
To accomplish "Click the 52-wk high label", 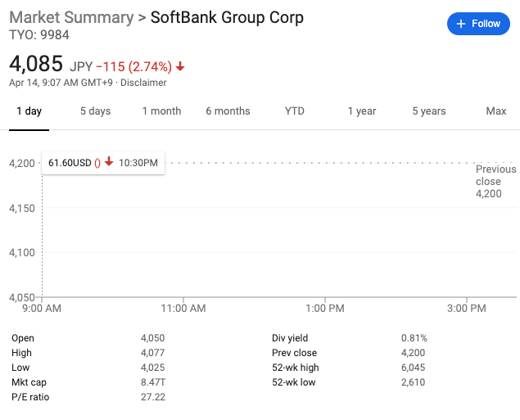I will 295,368.
